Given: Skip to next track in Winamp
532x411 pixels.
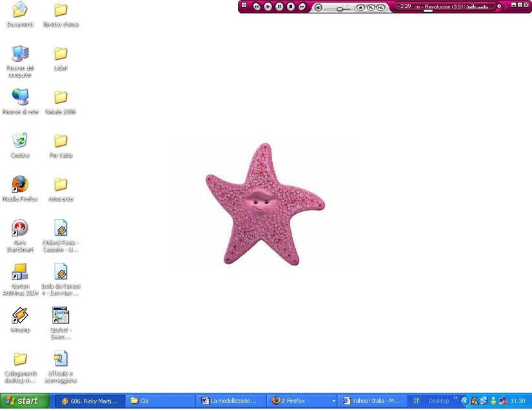Looking at the screenshot, I should click(302, 6).
